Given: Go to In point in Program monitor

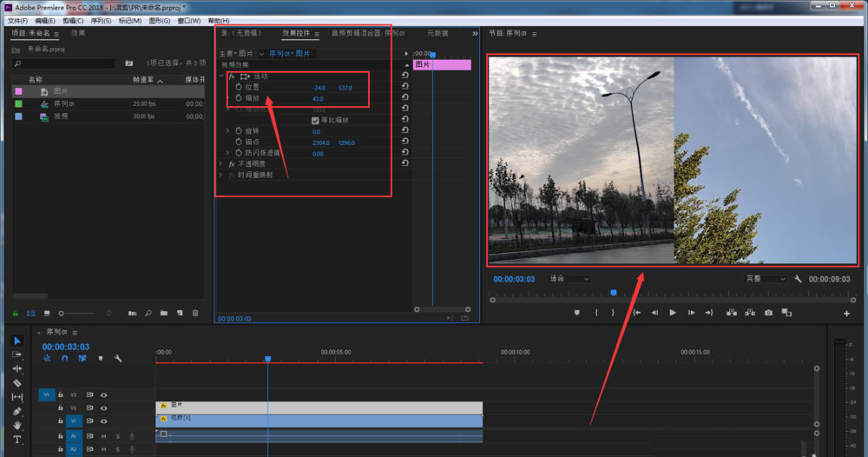Looking at the screenshot, I should [x=636, y=313].
